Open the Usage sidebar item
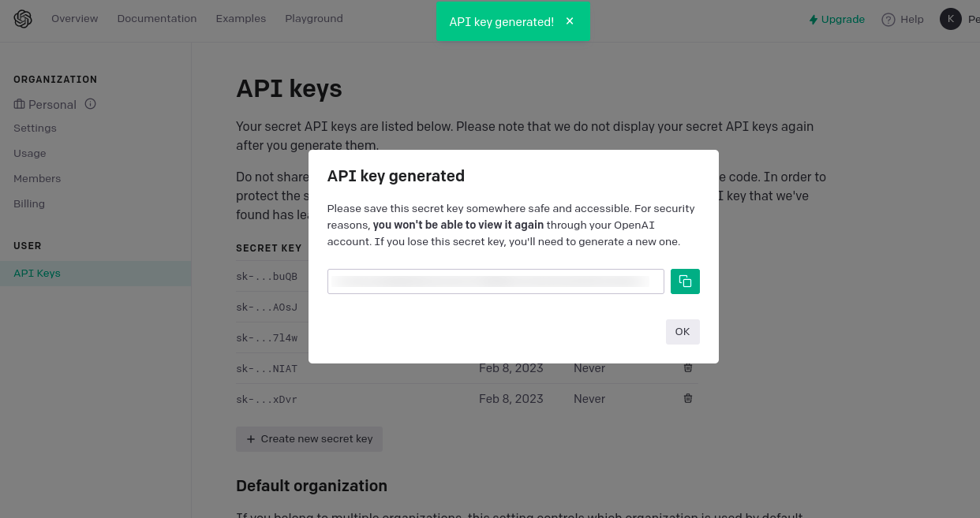This screenshot has height=518, width=980. (30, 154)
